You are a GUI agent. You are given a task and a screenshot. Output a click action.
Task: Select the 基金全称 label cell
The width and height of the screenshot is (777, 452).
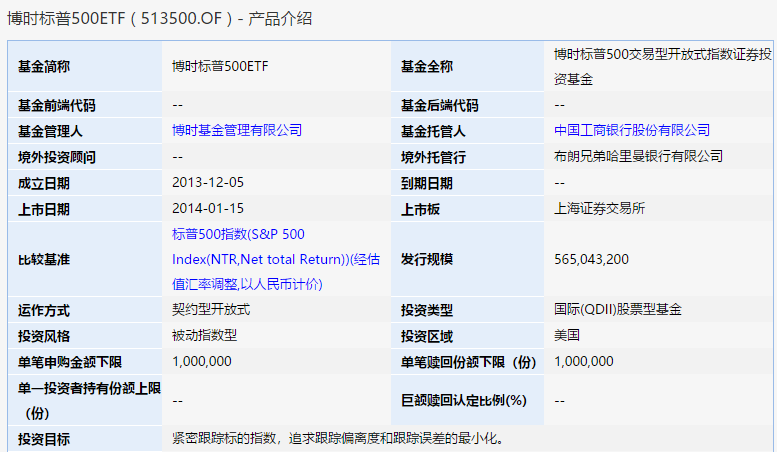[x=427, y=66]
